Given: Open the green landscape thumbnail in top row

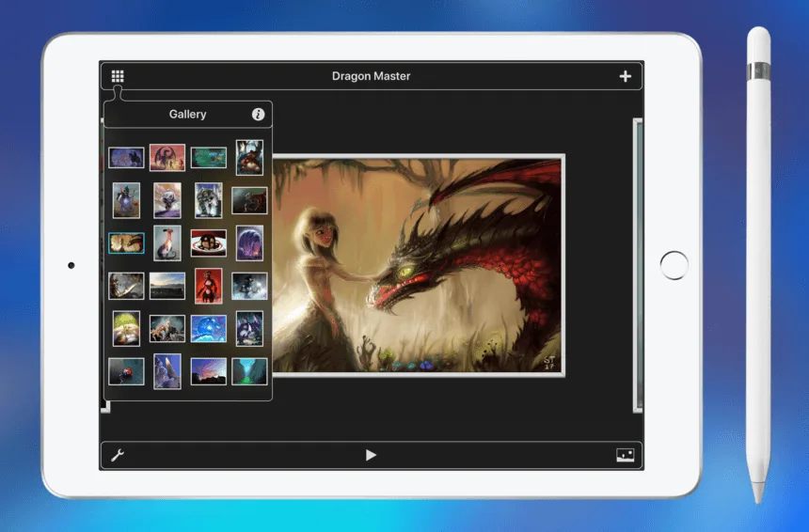Looking at the screenshot, I should click(x=209, y=158).
